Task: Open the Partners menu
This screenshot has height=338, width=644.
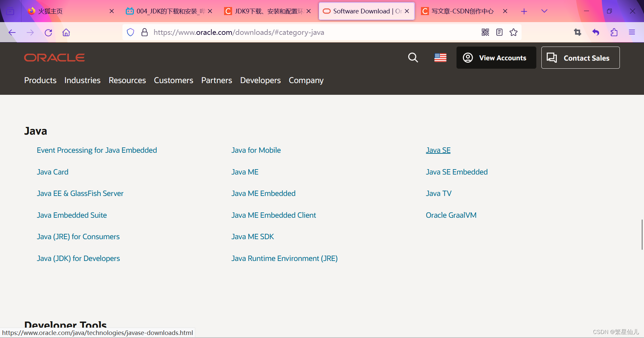Action: (x=217, y=80)
